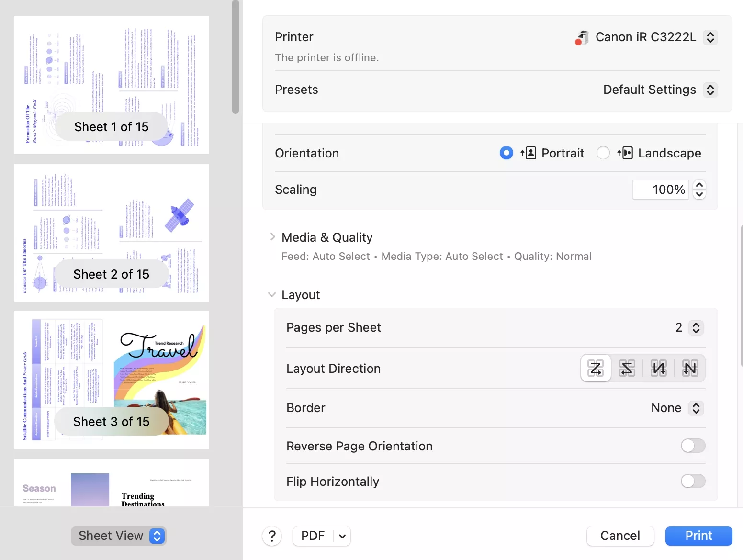The height and width of the screenshot is (560, 743).
Task: Open the Presets popup menu
Action: (710, 90)
